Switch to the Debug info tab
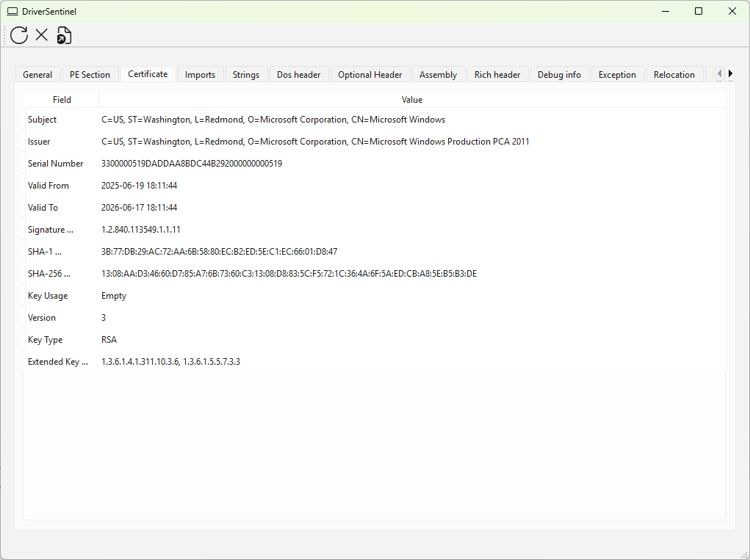This screenshot has height=560, width=750. click(559, 75)
